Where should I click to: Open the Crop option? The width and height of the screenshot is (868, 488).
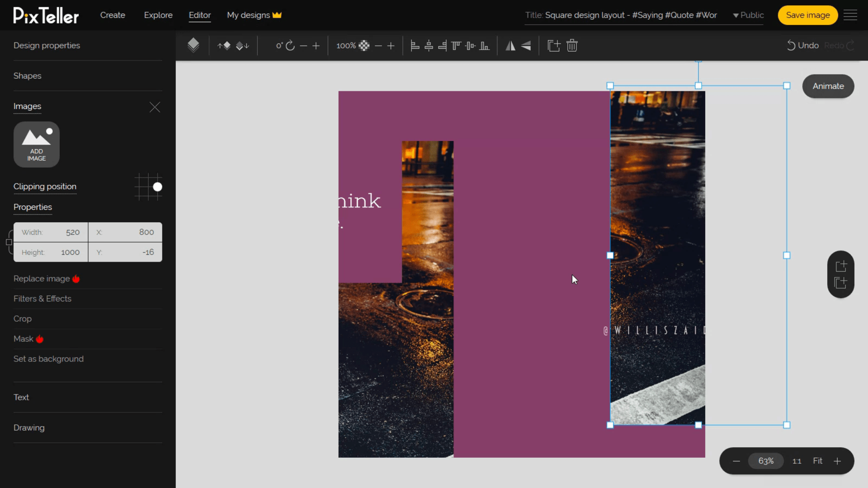[x=23, y=319]
